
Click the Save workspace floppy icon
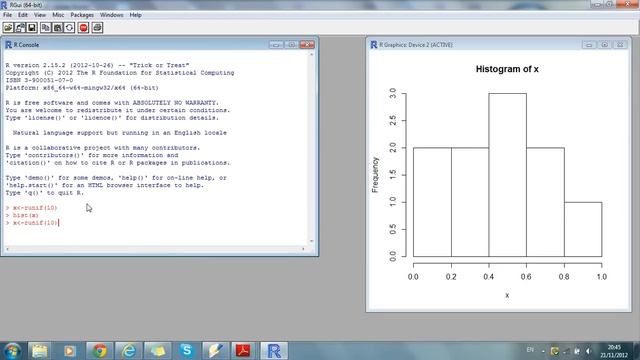[32, 28]
